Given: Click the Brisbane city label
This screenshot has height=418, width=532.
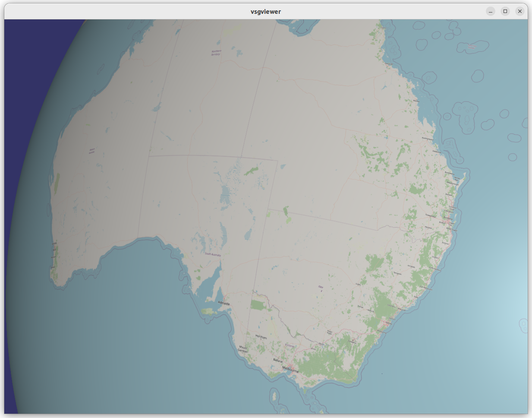Looking at the screenshot, I should 448,218.
